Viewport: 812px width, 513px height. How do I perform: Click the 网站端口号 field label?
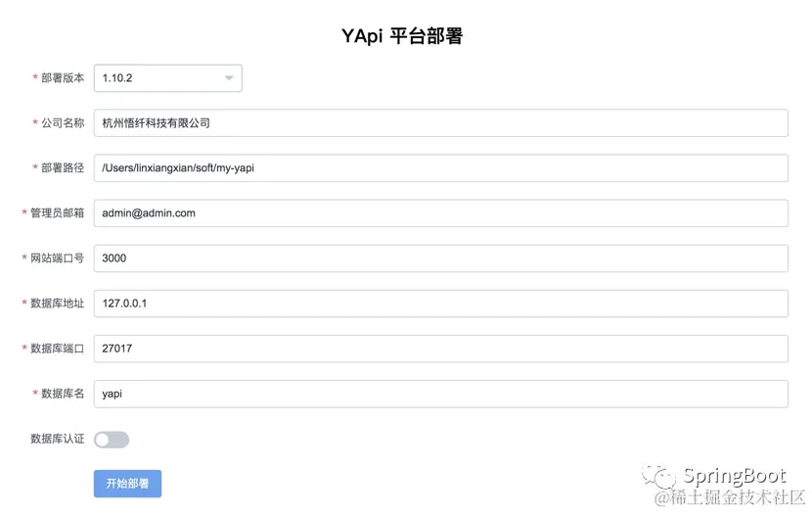[x=57, y=258]
